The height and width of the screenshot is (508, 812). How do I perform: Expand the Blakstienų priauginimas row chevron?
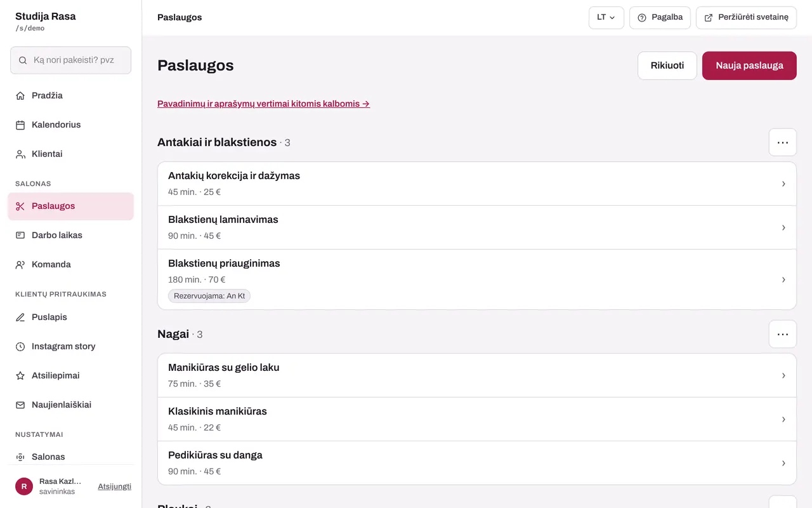783,279
